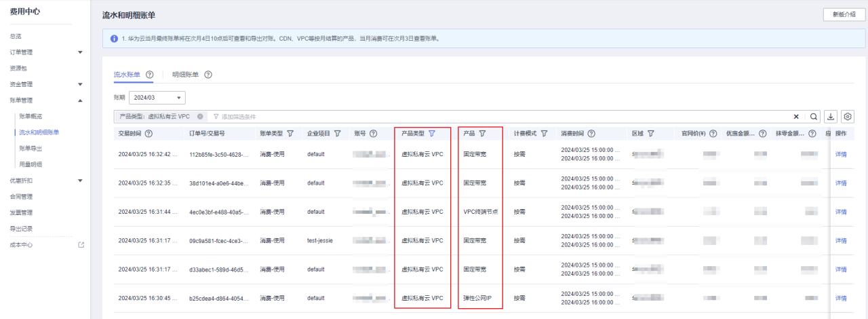Open the 账期 2024/03 dropdown
This screenshot has width=868, height=319.
point(159,98)
